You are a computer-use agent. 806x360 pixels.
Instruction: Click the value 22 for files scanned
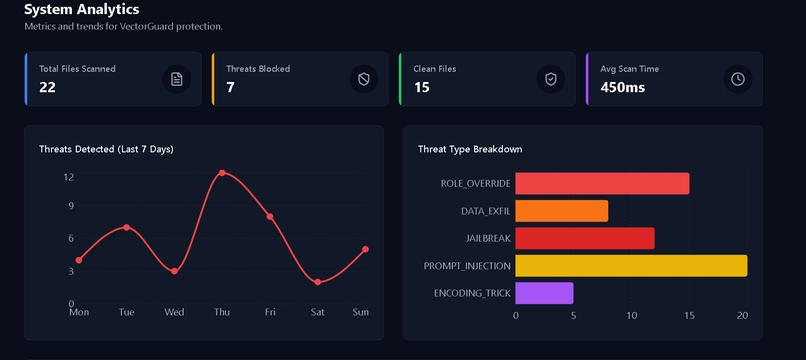click(47, 87)
